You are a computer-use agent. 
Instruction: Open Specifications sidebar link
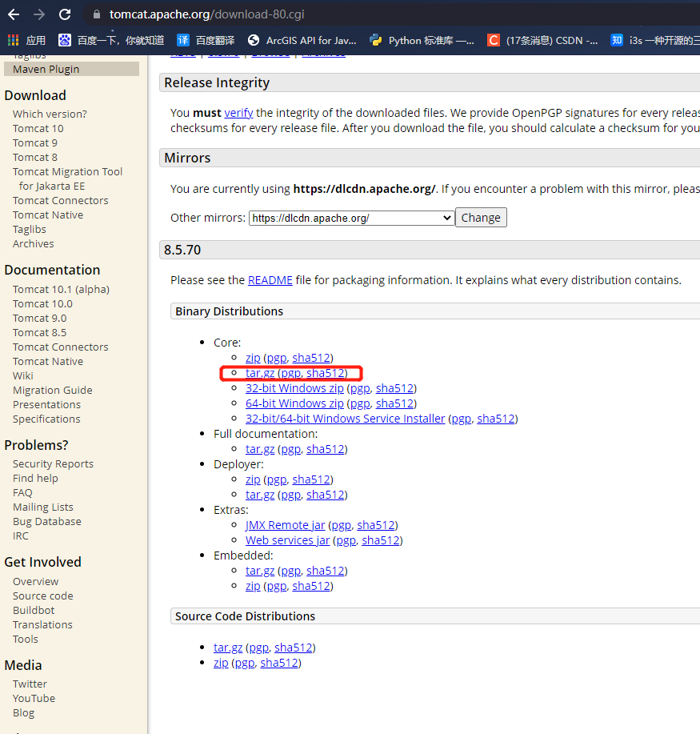click(46, 419)
